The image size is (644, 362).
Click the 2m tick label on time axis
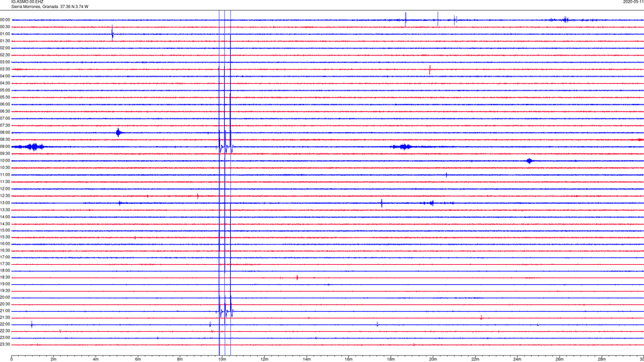point(54,359)
